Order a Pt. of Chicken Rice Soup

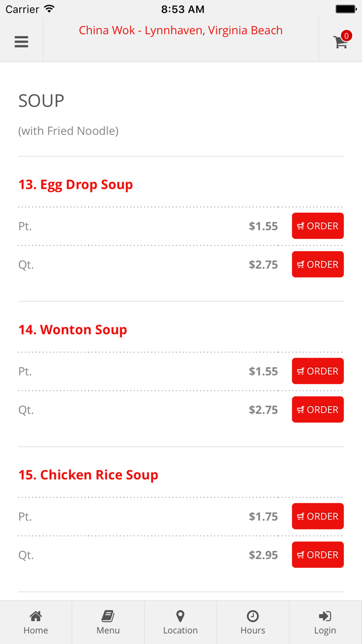point(318,516)
